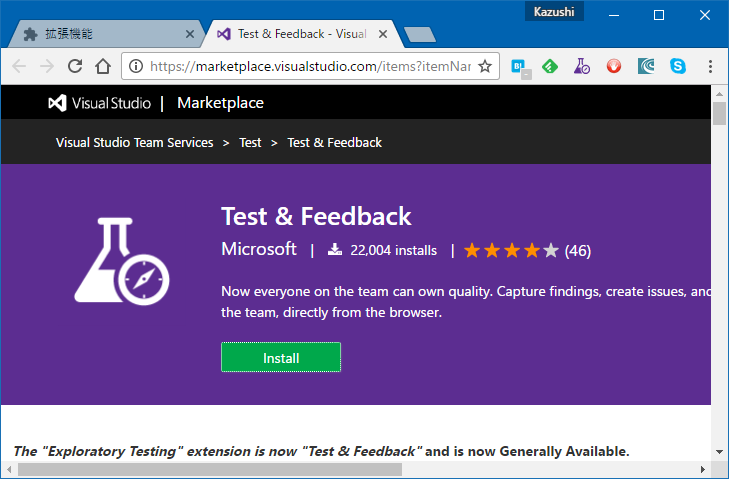Click the address bar URL field
729x479 pixels.
pyautogui.click(x=311, y=67)
